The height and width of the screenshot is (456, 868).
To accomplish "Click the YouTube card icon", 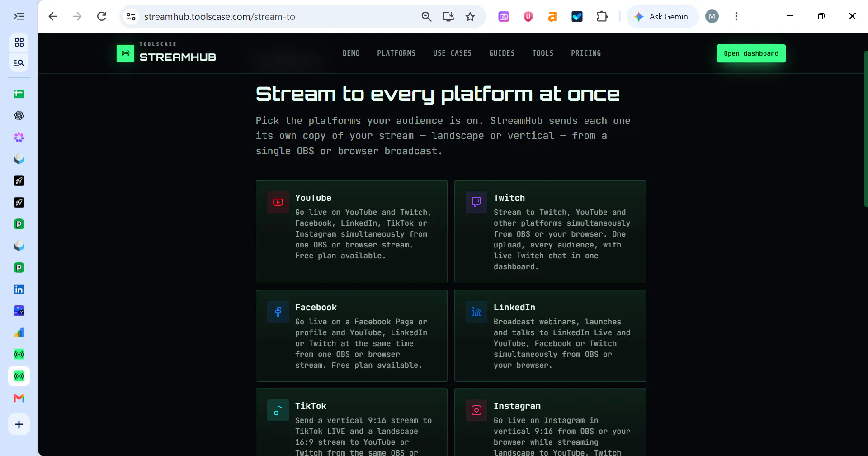I will pyautogui.click(x=278, y=202).
